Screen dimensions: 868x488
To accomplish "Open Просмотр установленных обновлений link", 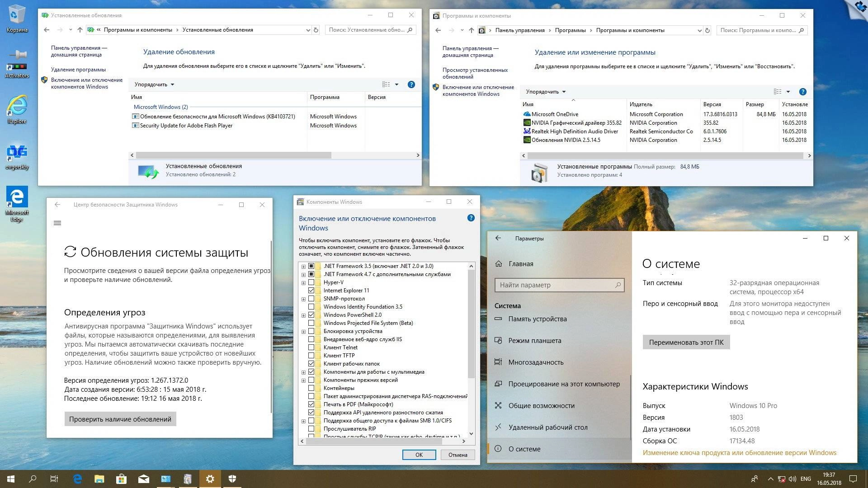I will coord(475,73).
